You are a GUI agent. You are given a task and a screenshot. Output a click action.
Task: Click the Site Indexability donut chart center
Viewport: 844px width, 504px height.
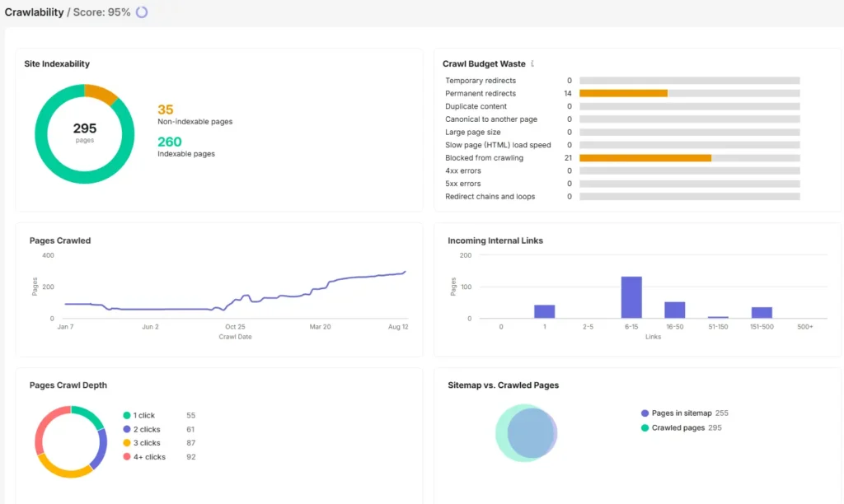click(x=85, y=133)
